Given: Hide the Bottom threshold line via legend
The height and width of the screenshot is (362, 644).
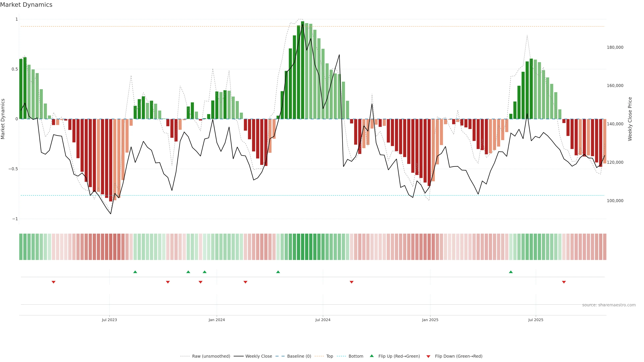Looking at the screenshot, I should pos(356,356).
